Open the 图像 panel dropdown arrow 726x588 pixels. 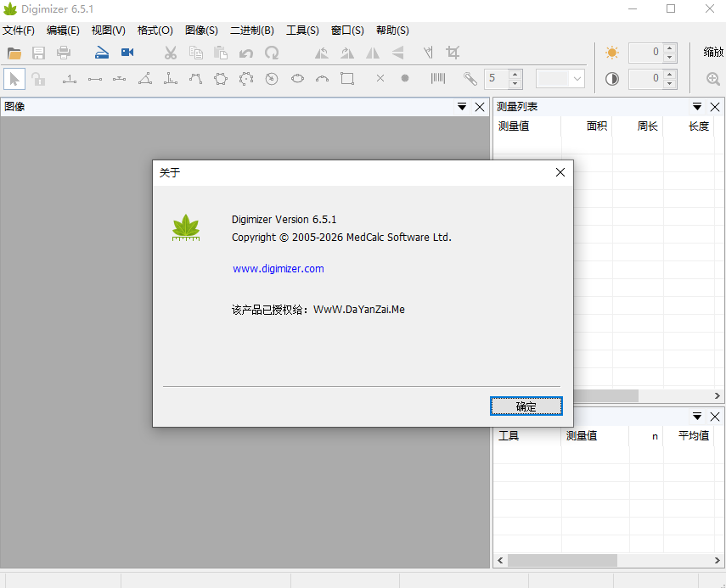[x=462, y=107]
